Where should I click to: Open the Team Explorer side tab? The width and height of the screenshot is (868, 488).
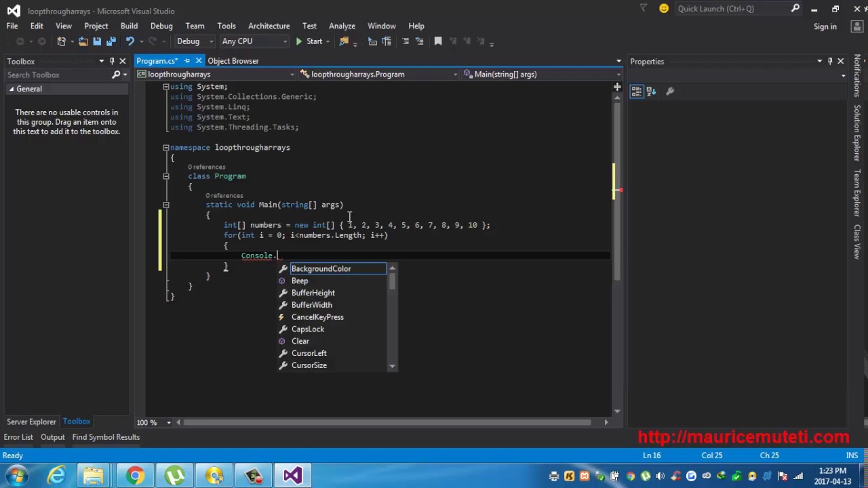pyautogui.click(x=857, y=192)
